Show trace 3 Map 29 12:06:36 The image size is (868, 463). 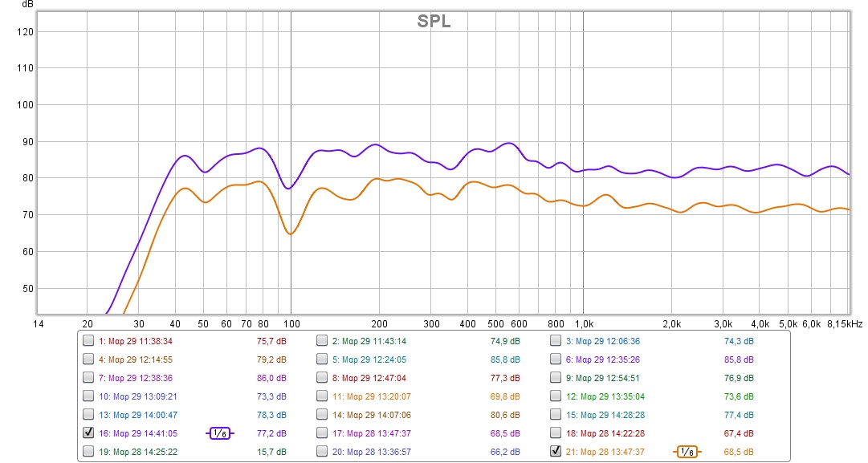[555, 341]
